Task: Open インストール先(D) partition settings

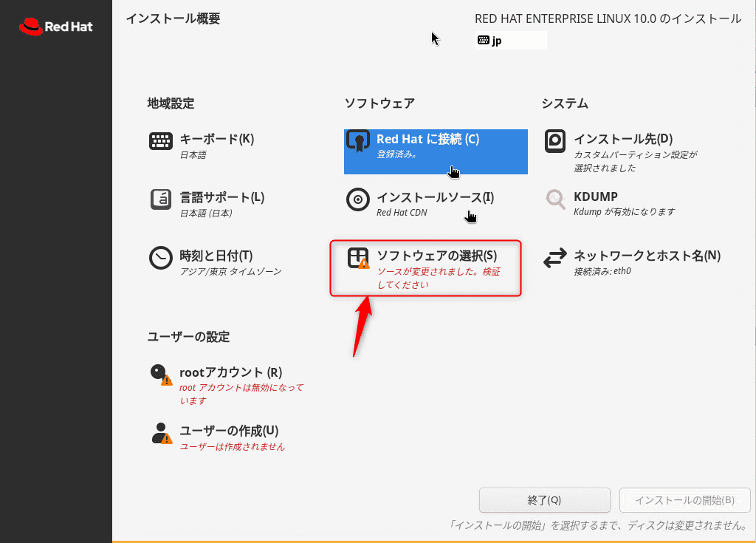Action: [x=623, y=139]
